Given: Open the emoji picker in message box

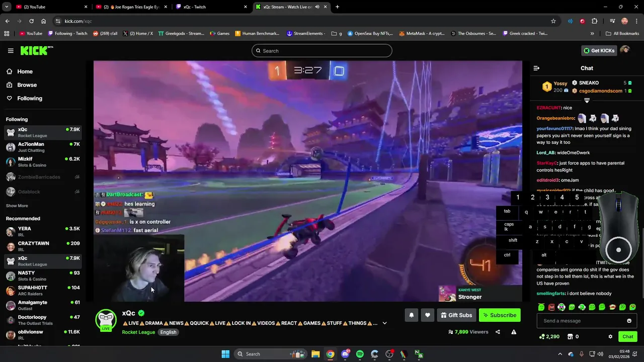Looking at the screenshot, I should (629, 321).
